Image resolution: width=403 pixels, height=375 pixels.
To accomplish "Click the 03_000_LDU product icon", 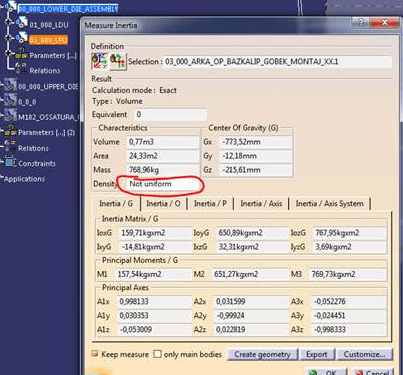I will [22, 38].
